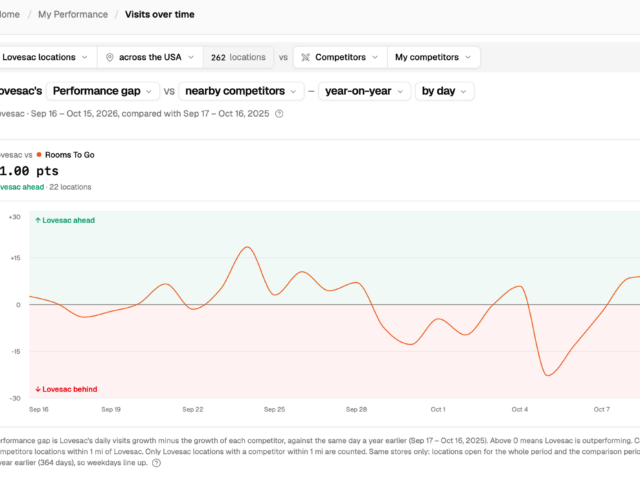Click 262 locations count button
Image resolution: width=640 pixels, height=478 pixels.
coord(238,57)
